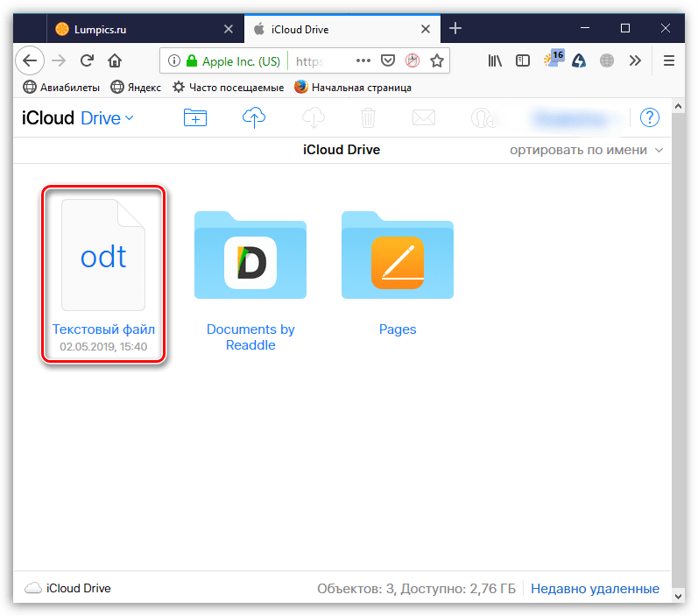Image resolution: width=698 pixels, height=616 pixels.
Task: Click the file date 02.05.2019, 15:40
Action: [103, 346]
